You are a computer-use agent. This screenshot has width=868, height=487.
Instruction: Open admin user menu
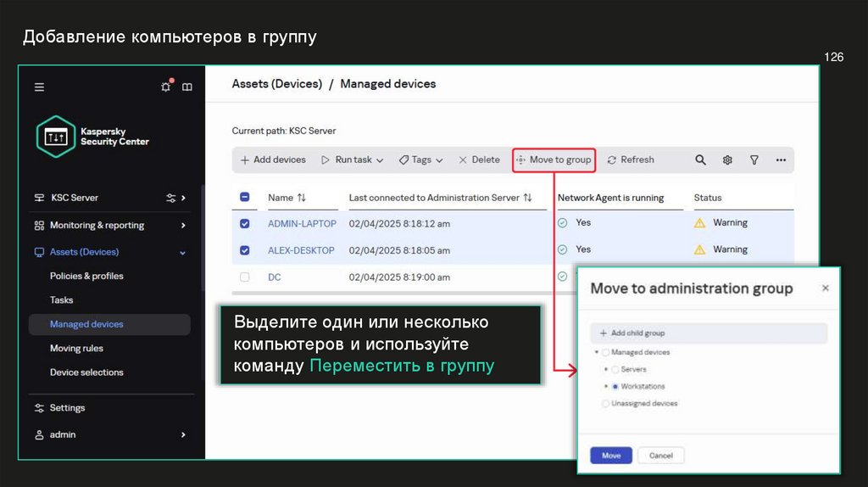click(x=62, y=435)
